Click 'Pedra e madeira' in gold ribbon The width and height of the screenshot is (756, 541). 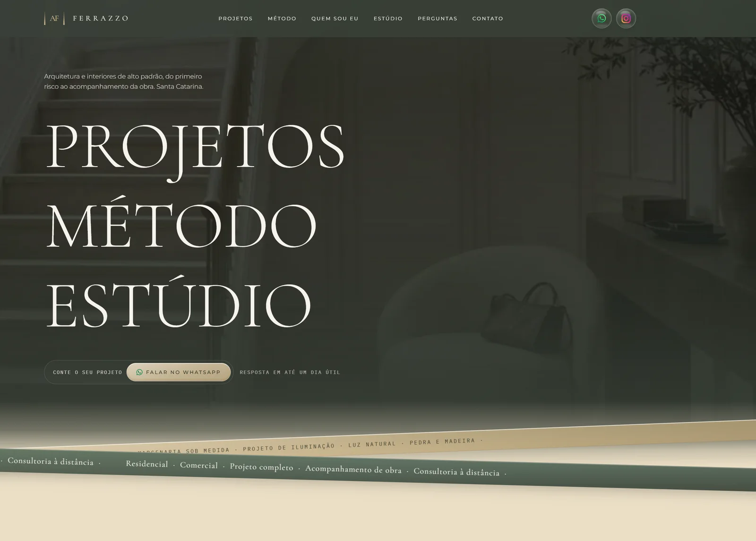(442, 441)
